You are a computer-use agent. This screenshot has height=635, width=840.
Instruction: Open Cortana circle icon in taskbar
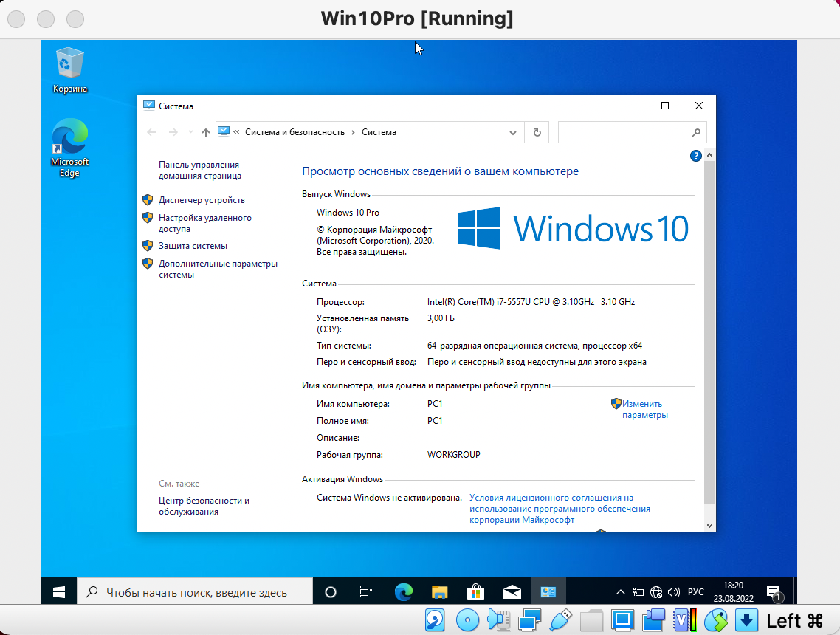[331, 591]
